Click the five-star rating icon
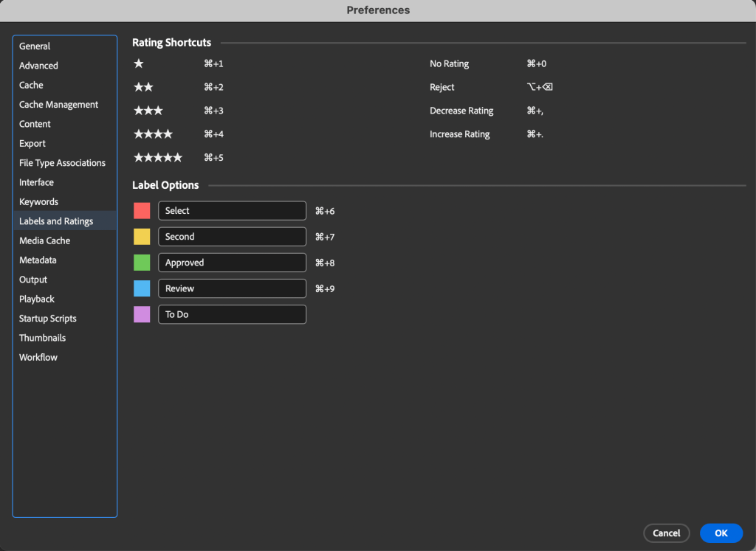Screen dimensions: 756x551 pyautogui.click(x=157, y=158)
